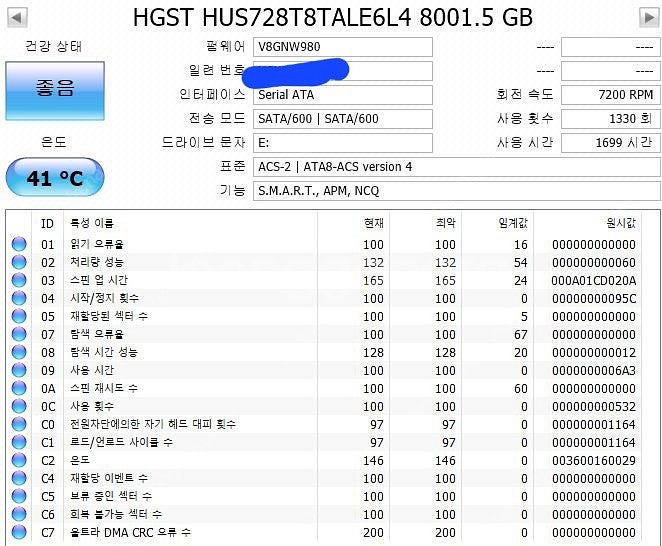Image resolution: width=662 pixels, height=546 pixels.
Task: Click status circle for attribute 0A 스핀 재시도 수
Action: (x=19, y=388)
